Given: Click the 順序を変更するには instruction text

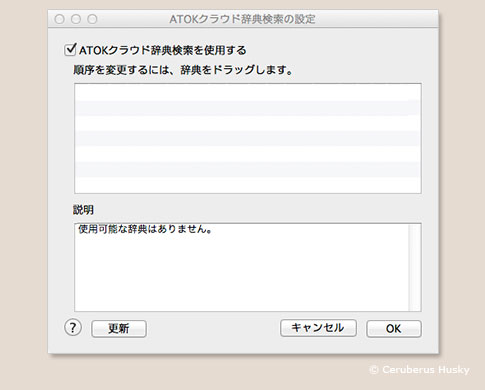Looking at the screenshot, I should [183, 70].
